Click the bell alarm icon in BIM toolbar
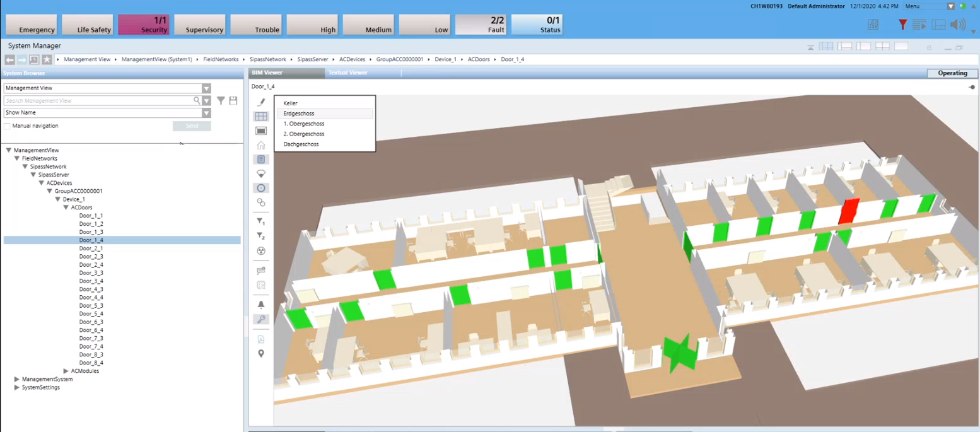The image size is (980, 432). (x=261, y=305)
